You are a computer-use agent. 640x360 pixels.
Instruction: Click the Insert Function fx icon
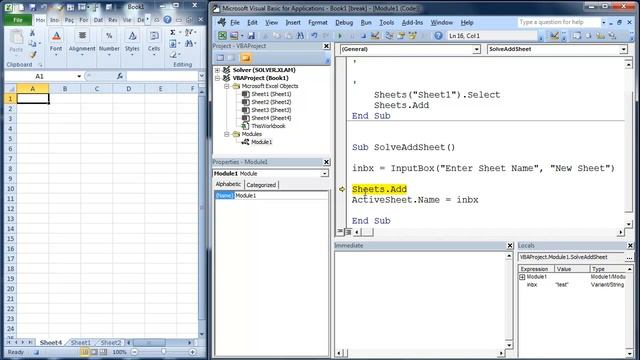(120, 76)
